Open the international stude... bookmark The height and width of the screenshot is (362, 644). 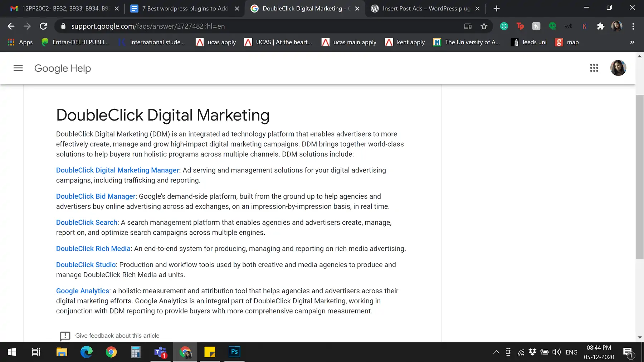click(152, 42)
